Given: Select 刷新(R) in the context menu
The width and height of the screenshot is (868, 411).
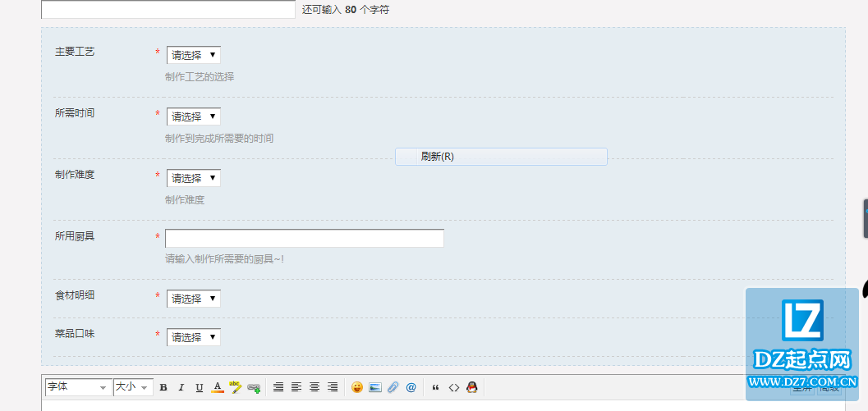Looking at the screenshot, I should (501, 157).
